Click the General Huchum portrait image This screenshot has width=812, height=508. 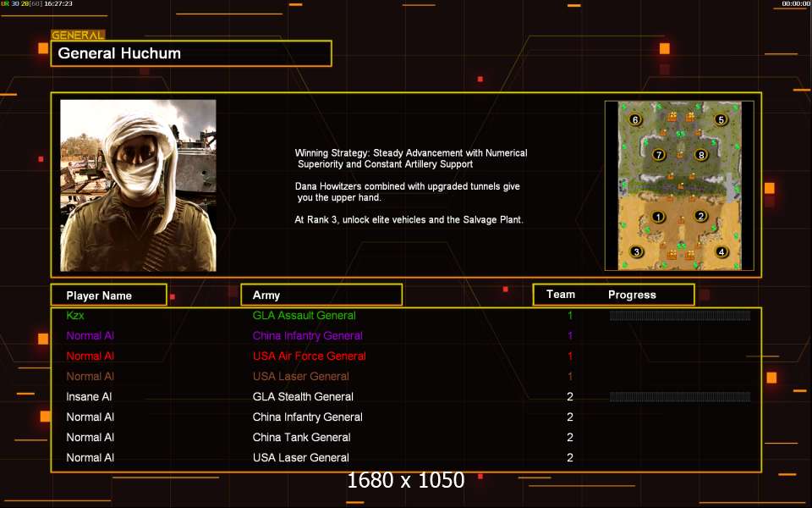[x=138, y=185]
